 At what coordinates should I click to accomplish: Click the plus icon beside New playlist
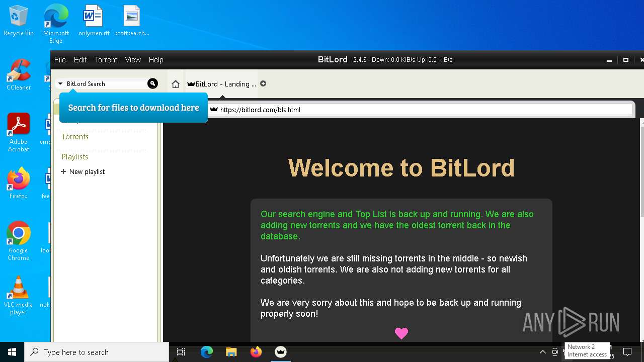point(63,171)
